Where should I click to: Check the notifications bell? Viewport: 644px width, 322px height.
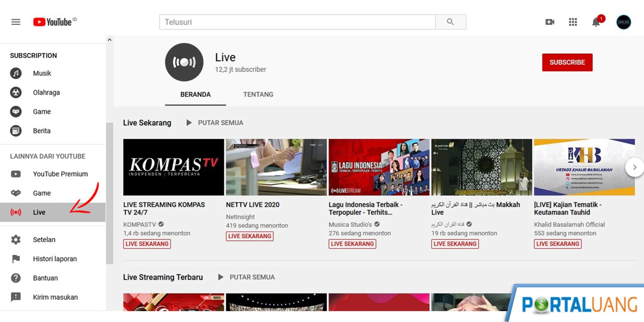[x=596, y=22]
